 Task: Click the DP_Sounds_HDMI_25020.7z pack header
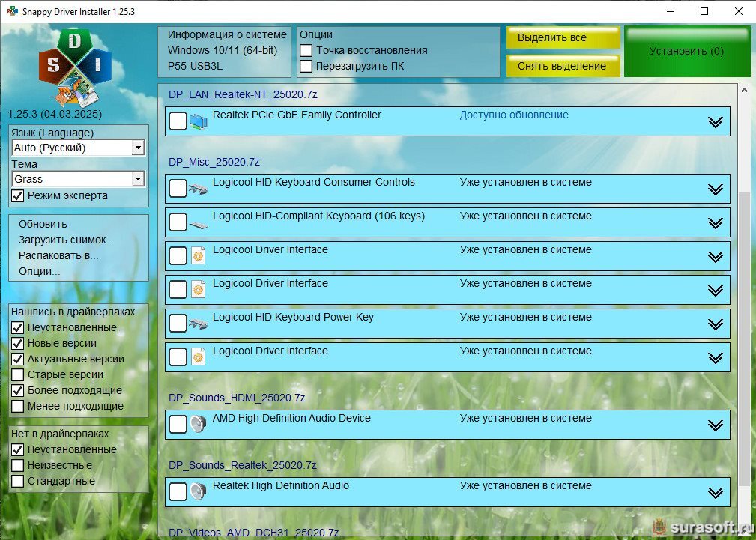[237, 398]
